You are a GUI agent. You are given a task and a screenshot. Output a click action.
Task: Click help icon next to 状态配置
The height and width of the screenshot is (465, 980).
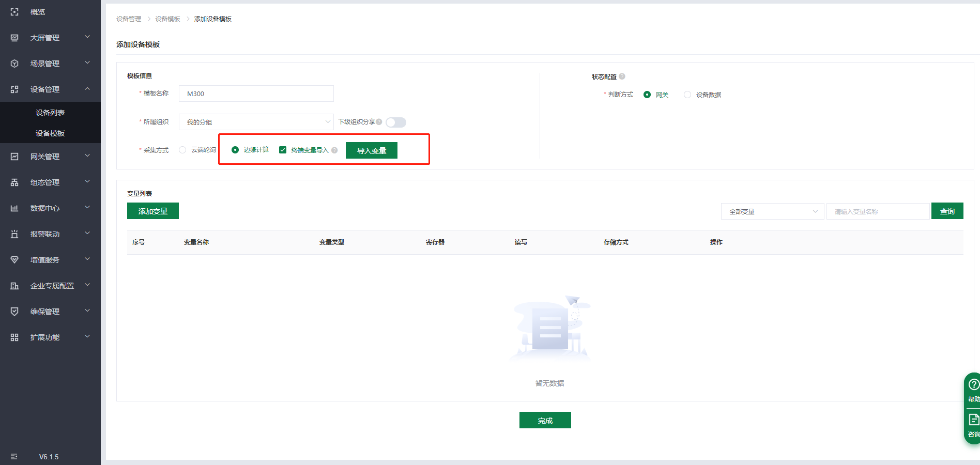(622, 76)
